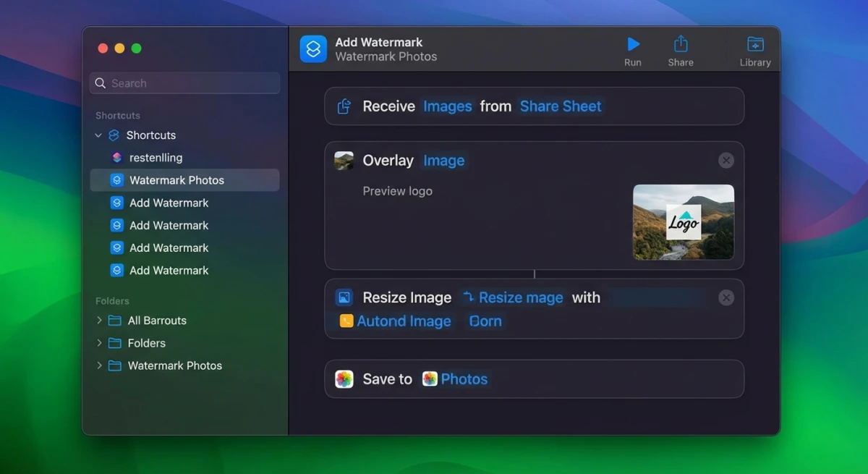Screen dimensions: 868x474
Task: Open the action Library
Action: click(755, 51)
